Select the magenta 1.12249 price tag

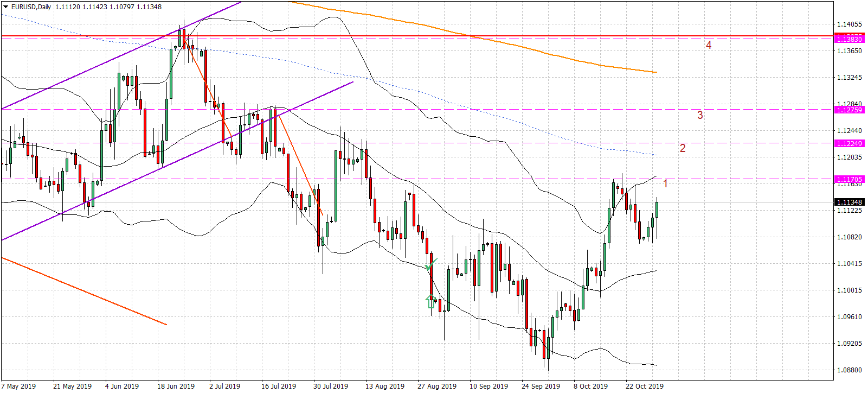850,143
